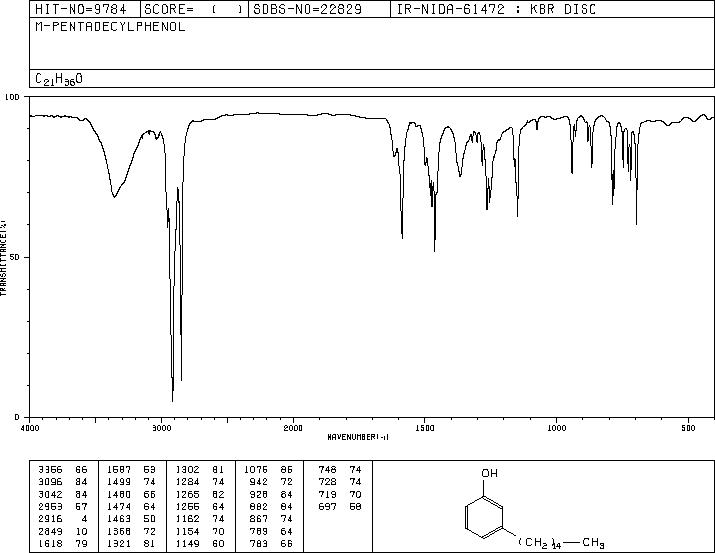Click peak table entry 2916

click(51, 519)
